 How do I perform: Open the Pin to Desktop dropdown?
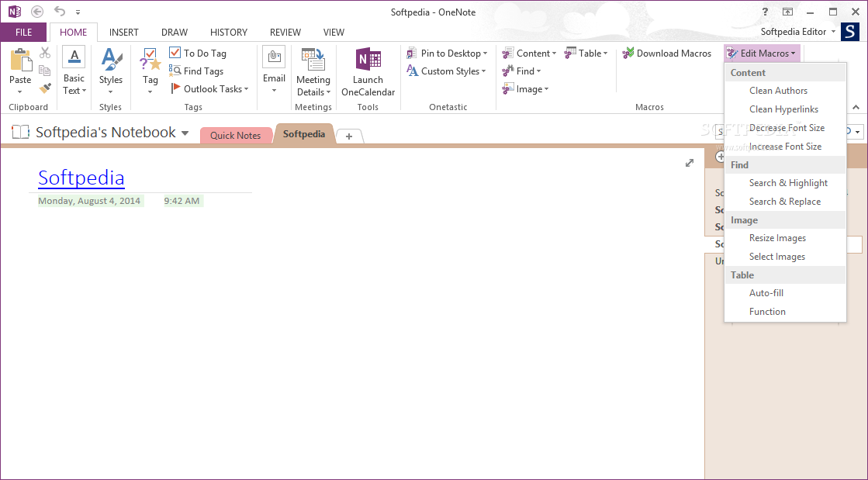click(x=447, y=54)
